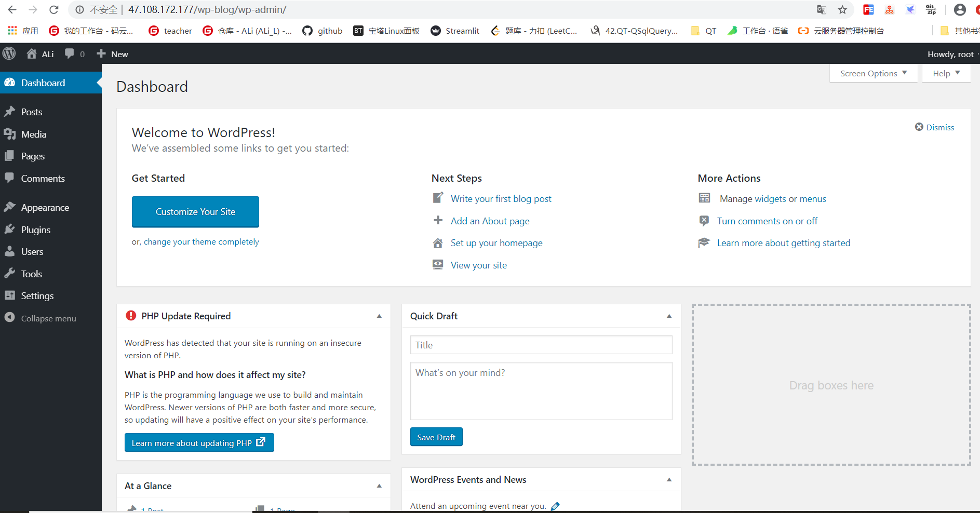
Task: Open the 应用 apps shortcut
Action: tap(23, 31)
